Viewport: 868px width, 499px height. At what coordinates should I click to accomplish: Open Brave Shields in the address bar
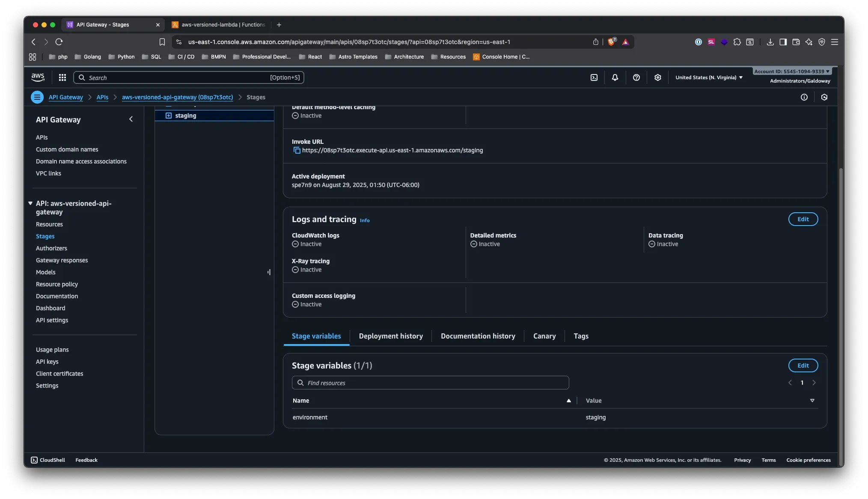tap(611, 42)
